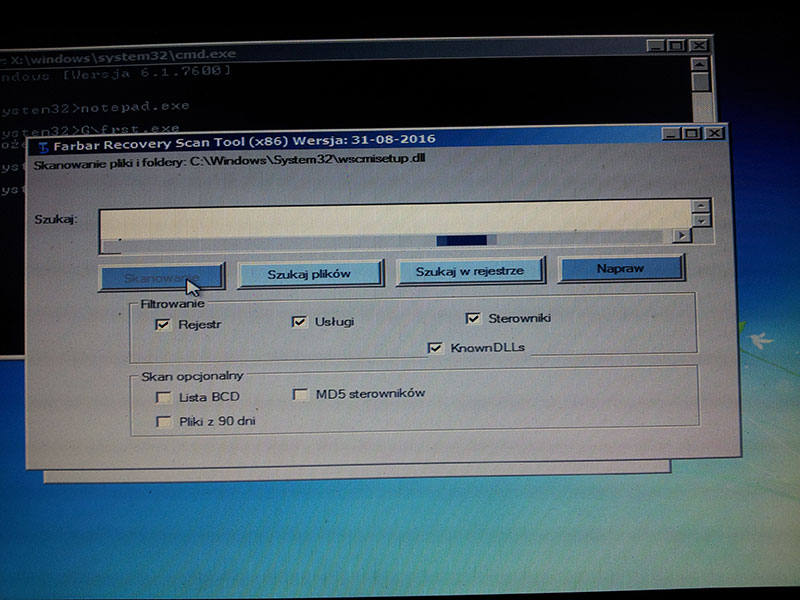The width and height of the screenshot is (800, 600).
Task: Minimize the cmd.exe window
Action: pos(655,46)
